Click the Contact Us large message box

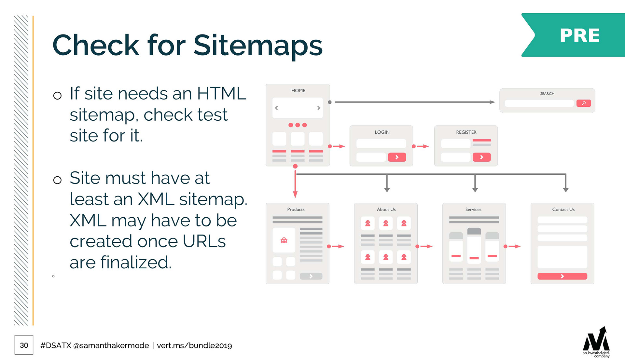pyautogui.click(x=562, y=257)
